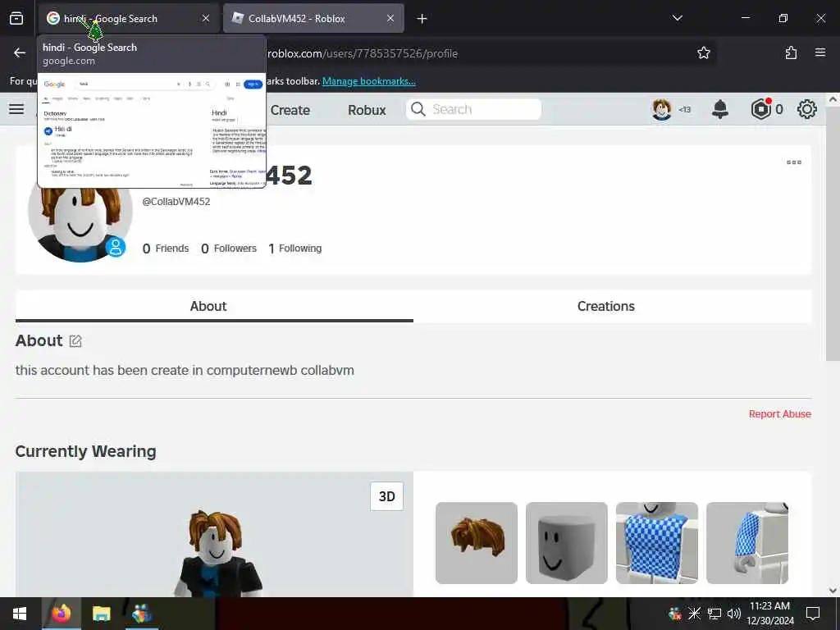Open the browser extensions menu
The height and width of the screenshot is (630, 840).
(x=791, y=52)
